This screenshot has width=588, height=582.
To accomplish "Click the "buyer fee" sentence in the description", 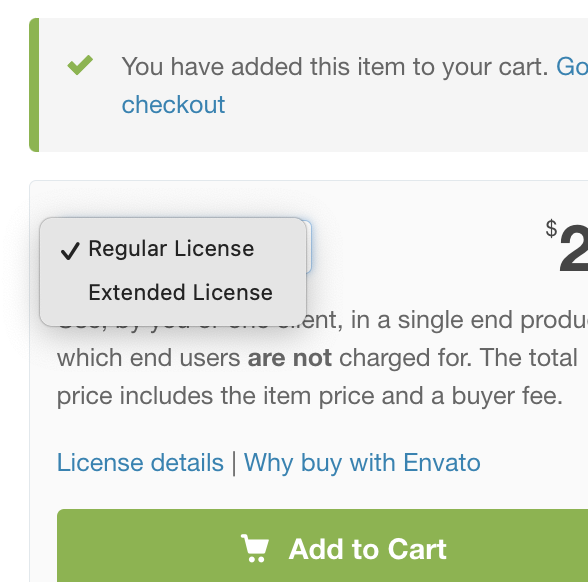I will pyautogui.click(x=310, y=396).
